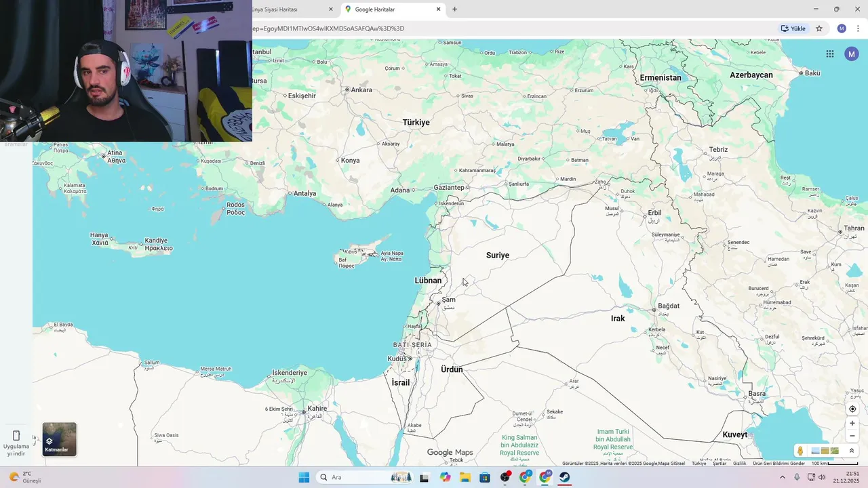Select the Basra city label

pos(757,394)
